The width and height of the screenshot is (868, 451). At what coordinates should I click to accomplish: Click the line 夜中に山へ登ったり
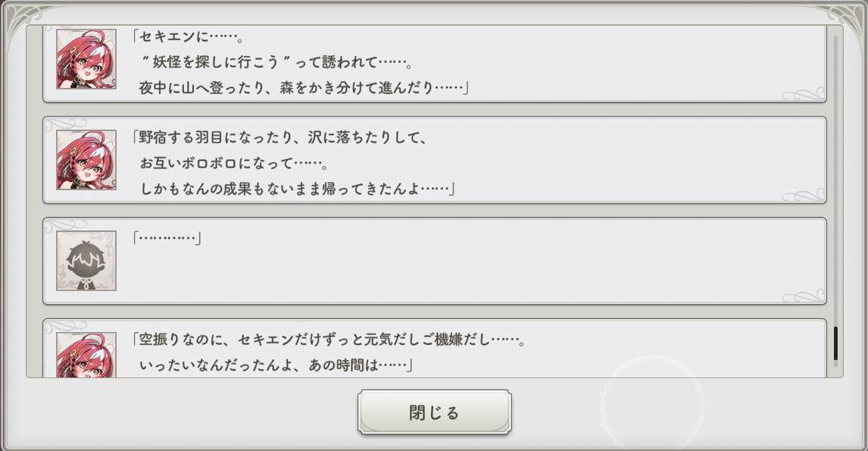[304, 87]
